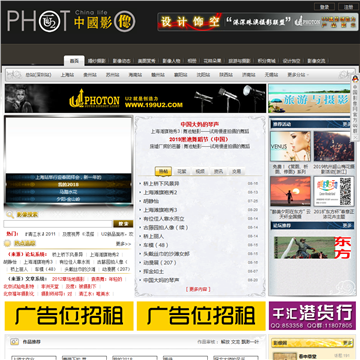
Task: Open the QQ penguin customer service icon
Action: point(355,79)
